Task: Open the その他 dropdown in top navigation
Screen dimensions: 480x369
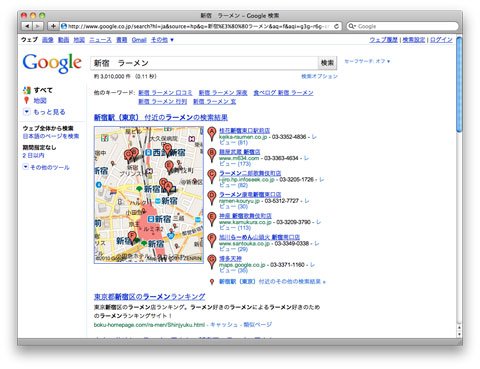Action: point(162,40)
